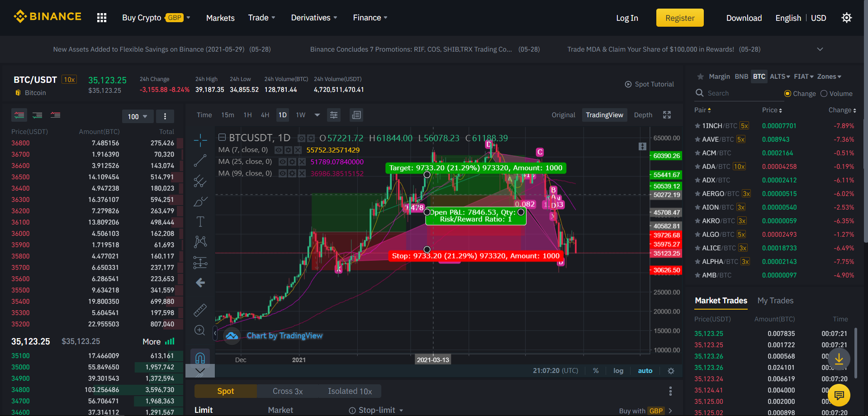Hide the MA 99 indicator

283,173
